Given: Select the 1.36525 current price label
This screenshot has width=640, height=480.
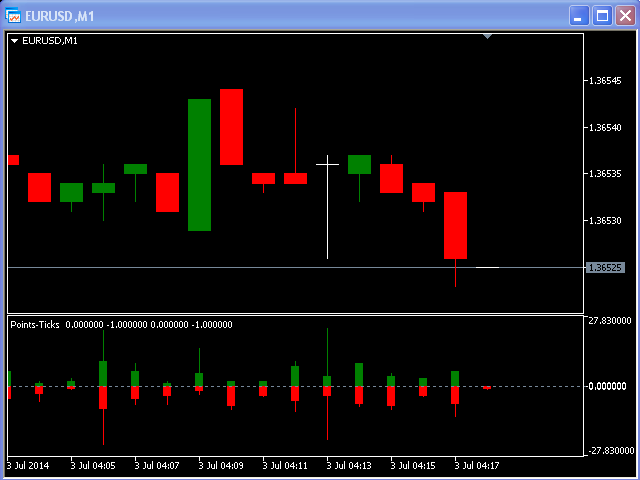Looking at the screenshot, I should pos(605,268).
